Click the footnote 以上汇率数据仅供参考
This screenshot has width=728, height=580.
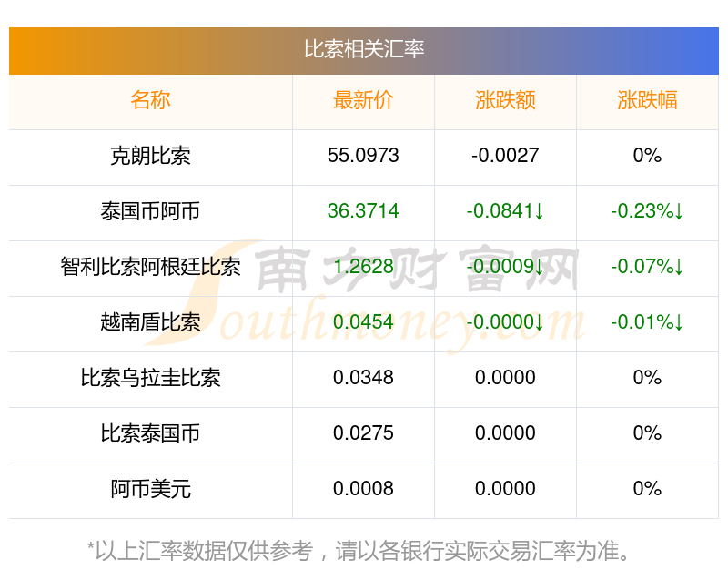(204, 551)
